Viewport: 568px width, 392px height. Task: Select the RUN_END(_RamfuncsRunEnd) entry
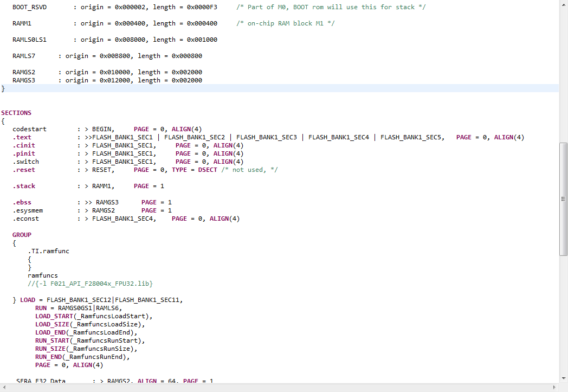coord(81,356)
